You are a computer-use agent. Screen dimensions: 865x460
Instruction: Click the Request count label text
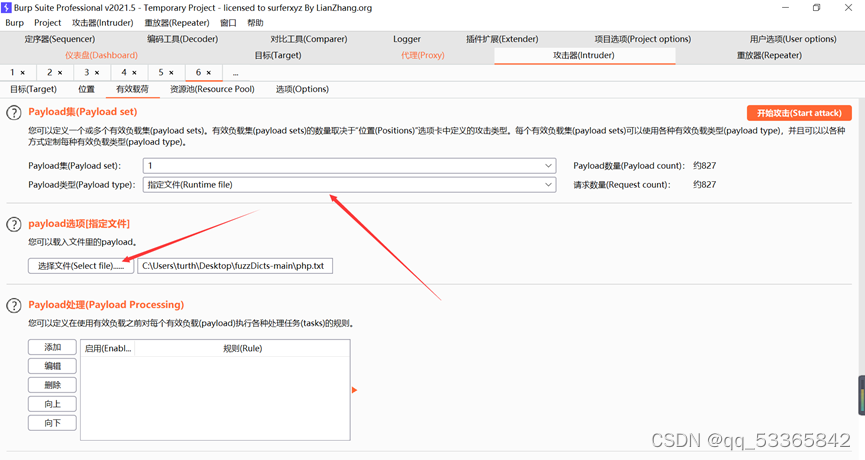coord(622,185)
